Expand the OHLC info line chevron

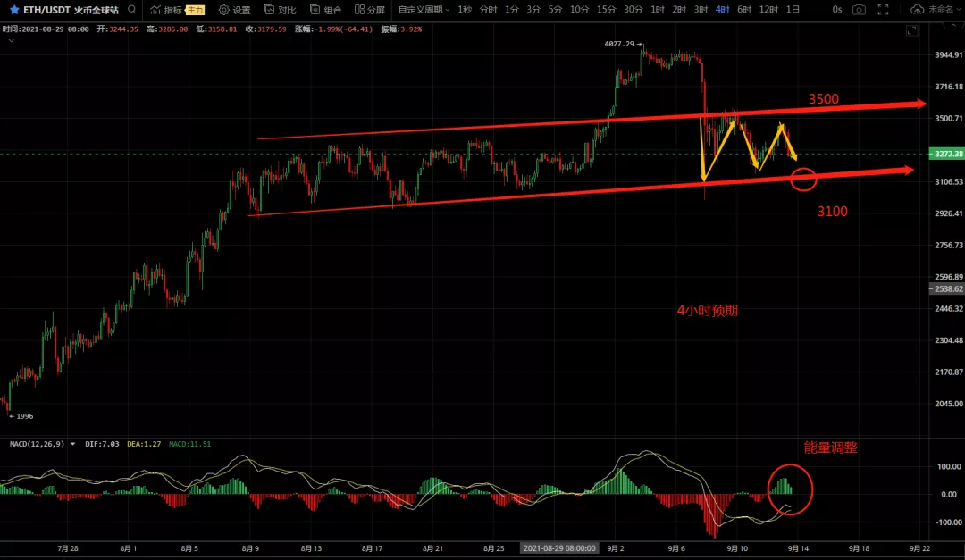[x=11, y=40]
